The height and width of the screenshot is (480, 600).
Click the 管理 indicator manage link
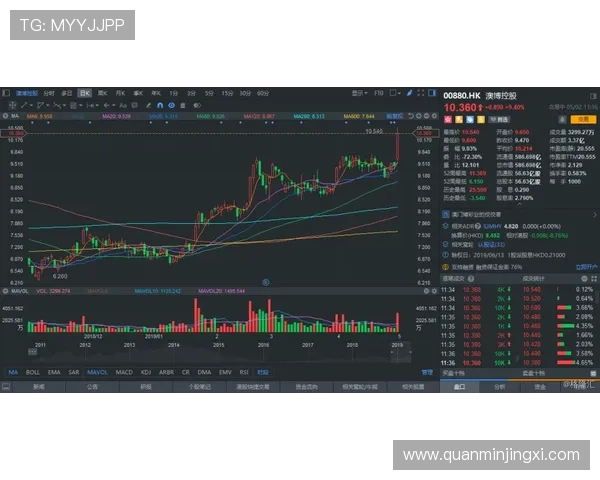[x=427, y=372]
